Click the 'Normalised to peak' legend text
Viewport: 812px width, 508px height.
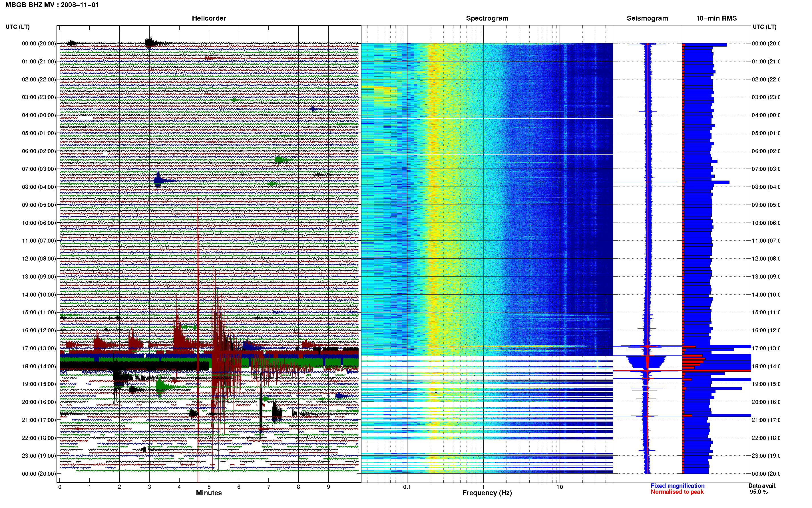[x=677, y=492]
